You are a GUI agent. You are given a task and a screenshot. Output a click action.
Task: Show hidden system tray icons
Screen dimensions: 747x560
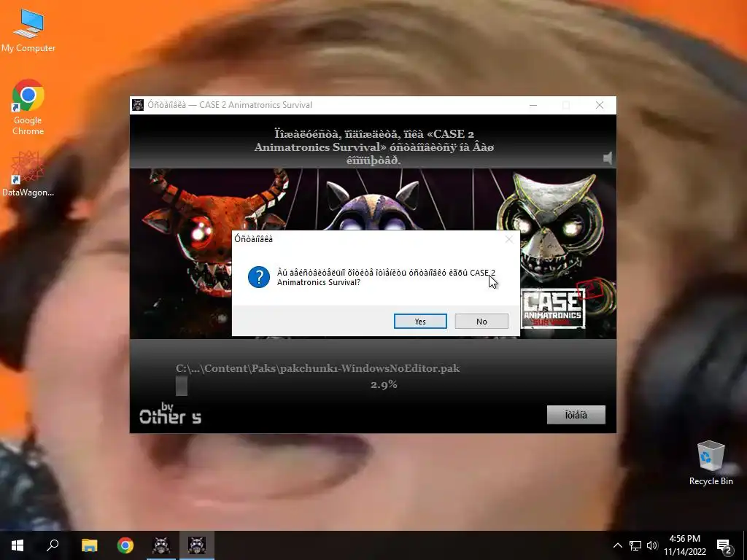coord(617,545)
